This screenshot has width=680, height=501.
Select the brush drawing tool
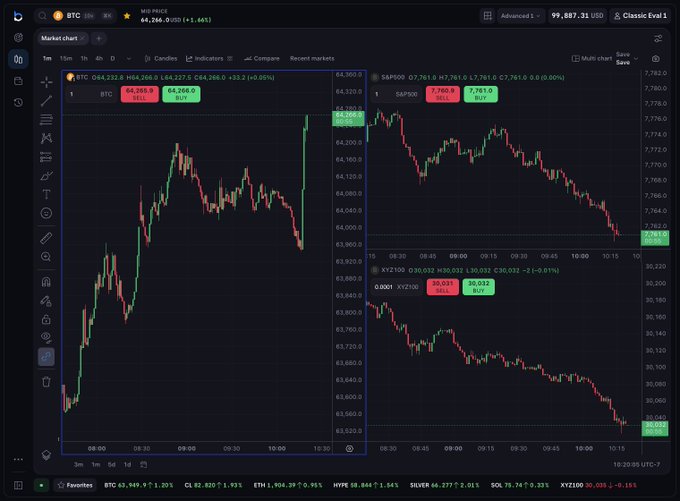click(x=46, y=176)
